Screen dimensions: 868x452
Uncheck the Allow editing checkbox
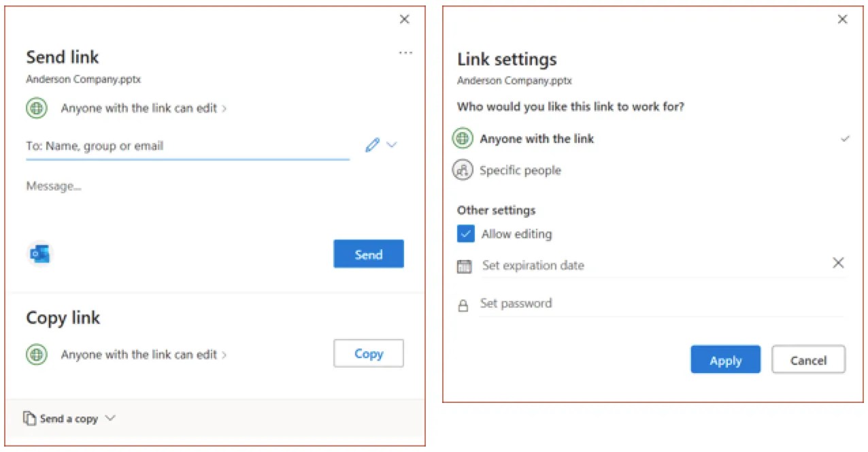466,234
